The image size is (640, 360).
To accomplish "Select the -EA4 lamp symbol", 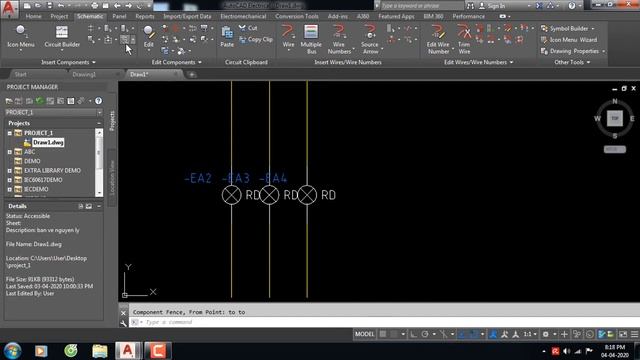I will [x=307, y=195].
